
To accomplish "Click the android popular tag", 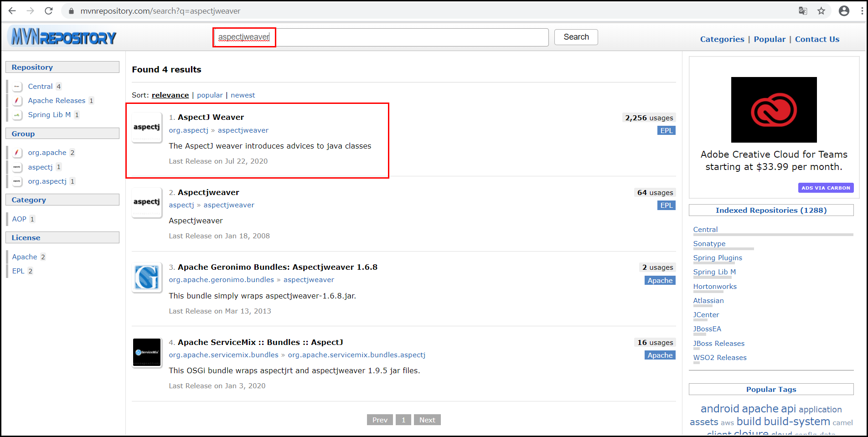I will pyautogui.click(x=720, y=409).
